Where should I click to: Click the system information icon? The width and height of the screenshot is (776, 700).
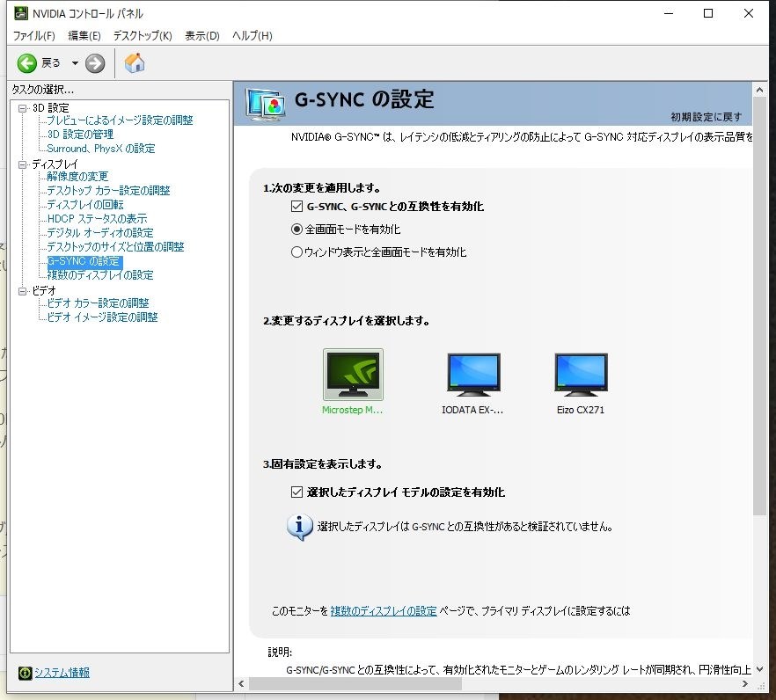(25, 673)
